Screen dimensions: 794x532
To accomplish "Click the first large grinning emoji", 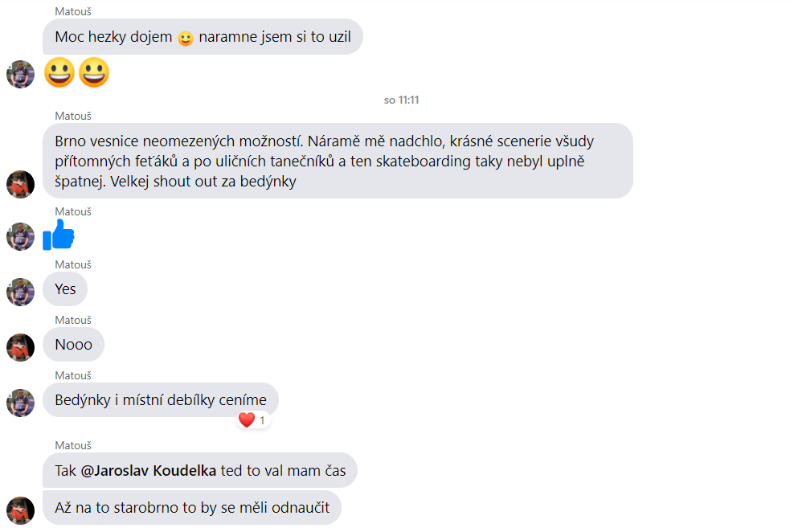I will tap(59, 72).
